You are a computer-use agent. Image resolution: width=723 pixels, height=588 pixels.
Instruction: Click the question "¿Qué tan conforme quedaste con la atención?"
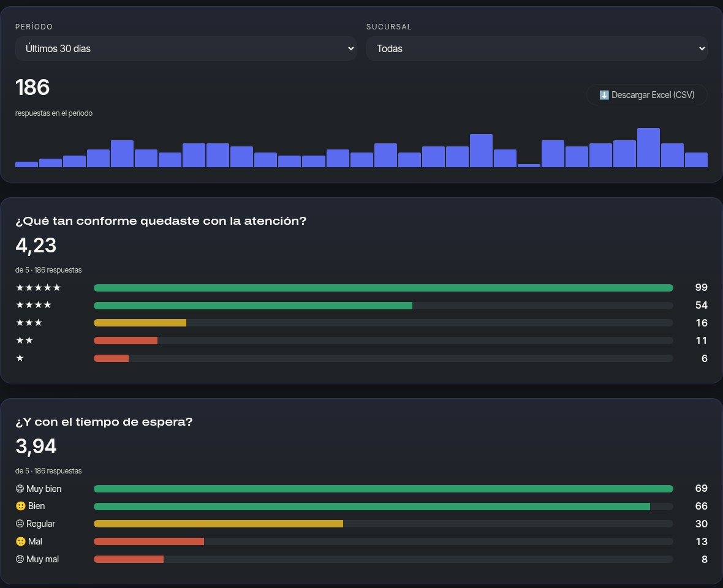coord(161,221)
